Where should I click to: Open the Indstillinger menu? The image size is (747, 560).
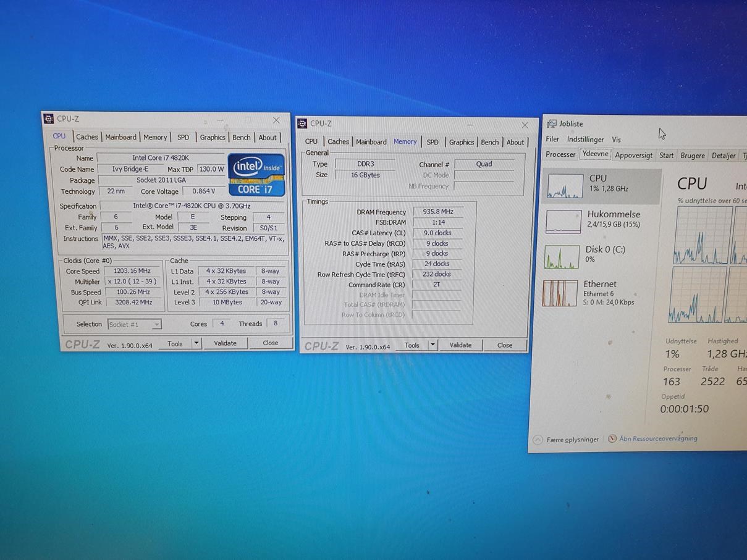coord(585,140)
